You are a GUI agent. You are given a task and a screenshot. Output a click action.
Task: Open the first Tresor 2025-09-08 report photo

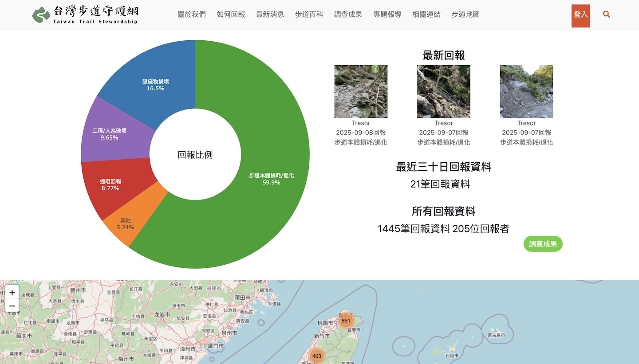pos(361,91)
